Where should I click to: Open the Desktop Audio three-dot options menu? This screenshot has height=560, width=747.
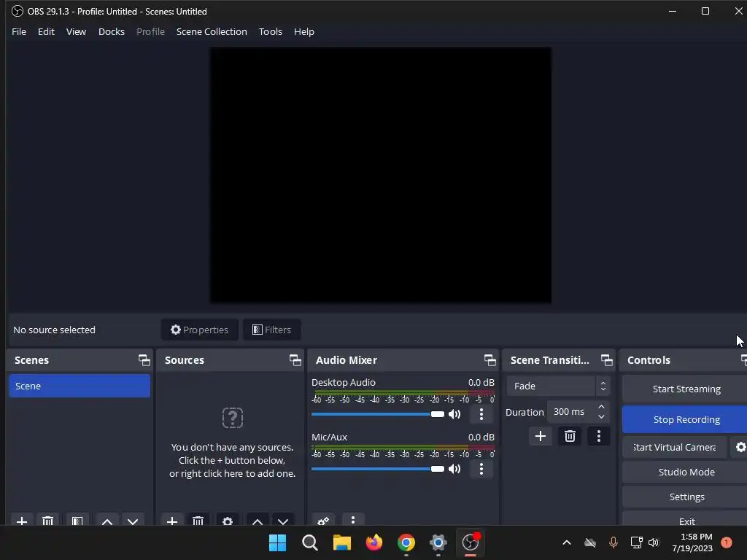tap(481, 414)
